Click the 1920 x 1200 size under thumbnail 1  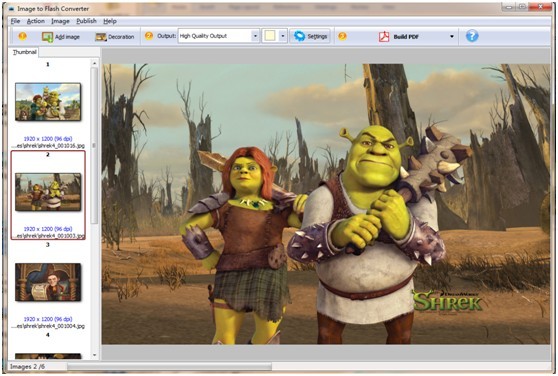pyautogui.click(x=48, y=139)
